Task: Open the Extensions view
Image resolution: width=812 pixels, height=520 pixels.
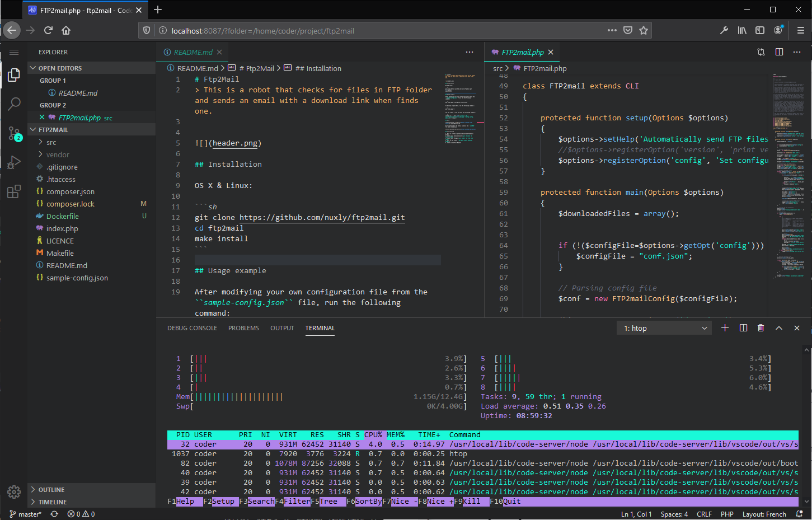Action: (x=14, y=191)
